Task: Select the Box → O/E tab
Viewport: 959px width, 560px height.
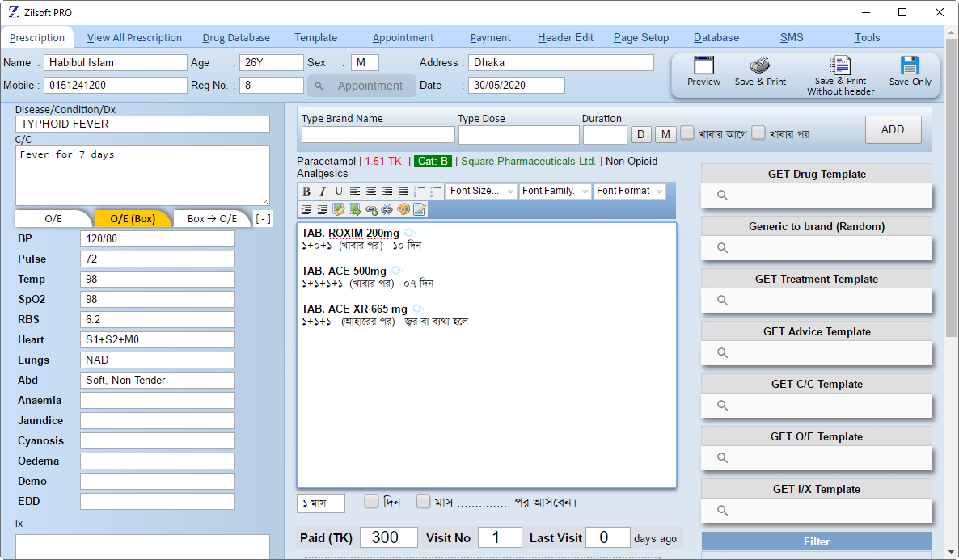Action: [212, 219]
